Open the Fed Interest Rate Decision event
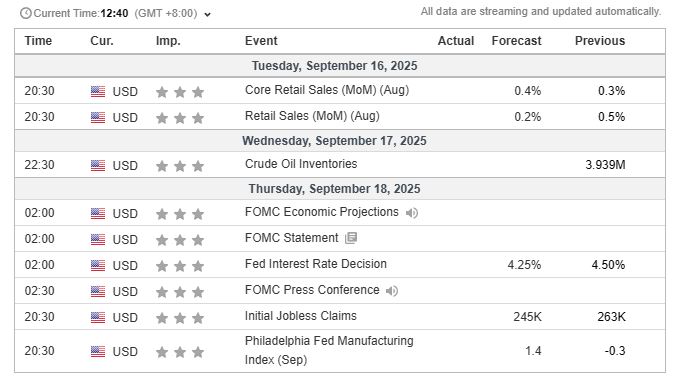 (x=316, y=264)
